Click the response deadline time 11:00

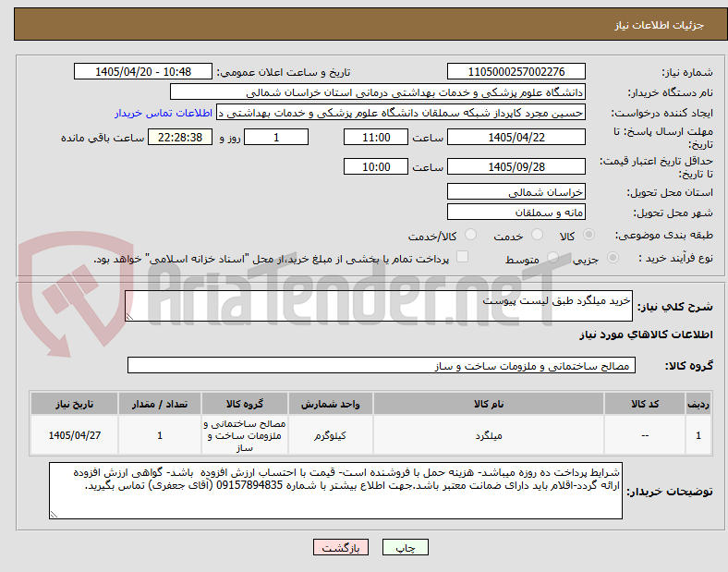[376, 137]
